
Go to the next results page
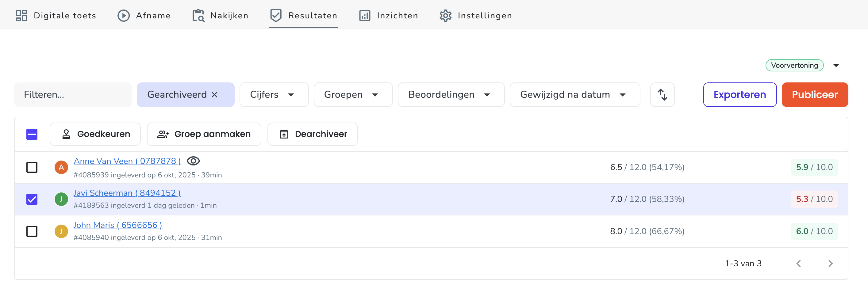pyautogui.click(x=830, y=263)
